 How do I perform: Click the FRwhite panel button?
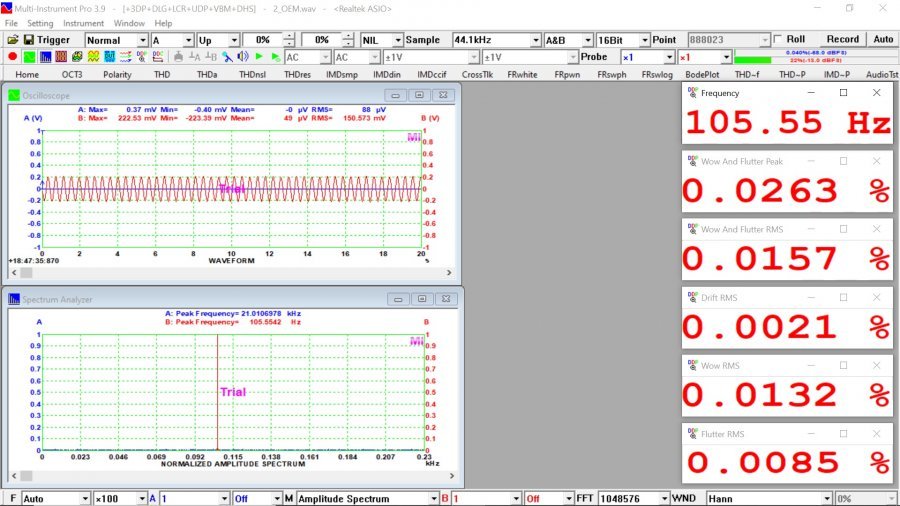click(522, 75)
